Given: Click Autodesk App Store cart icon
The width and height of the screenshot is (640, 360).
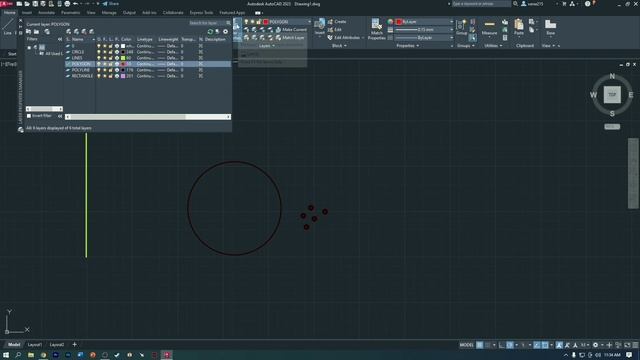Looking at the screenshot, I should 564,4.
